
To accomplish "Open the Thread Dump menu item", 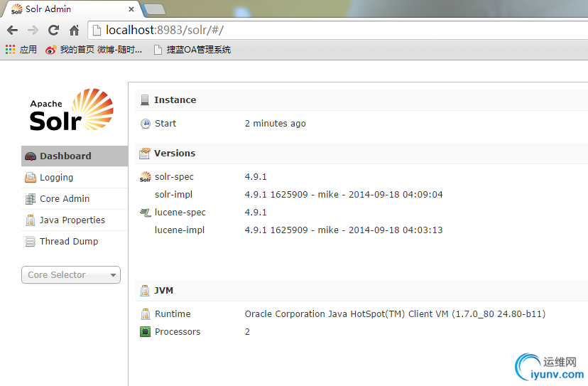I will click(x=75, y=242).
